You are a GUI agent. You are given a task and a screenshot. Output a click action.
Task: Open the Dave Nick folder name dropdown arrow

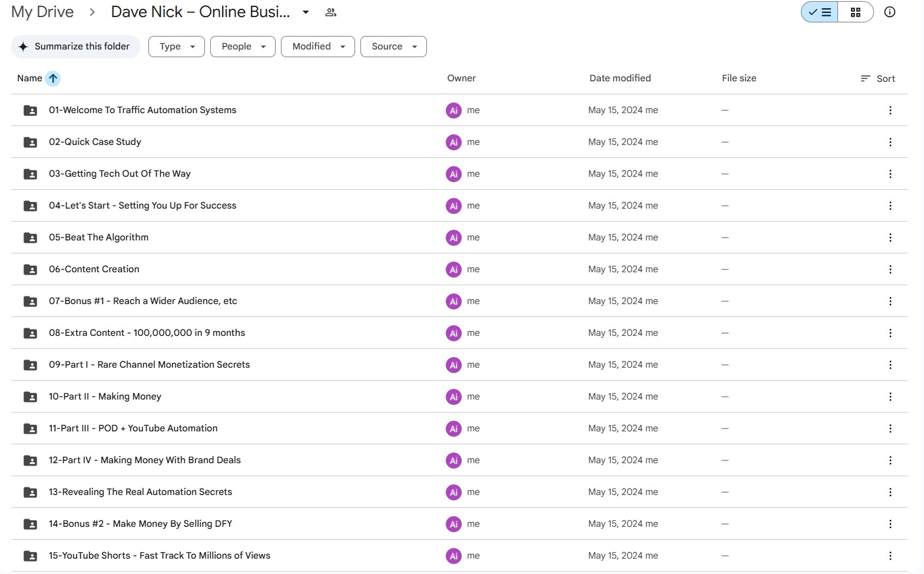point(306,12)
